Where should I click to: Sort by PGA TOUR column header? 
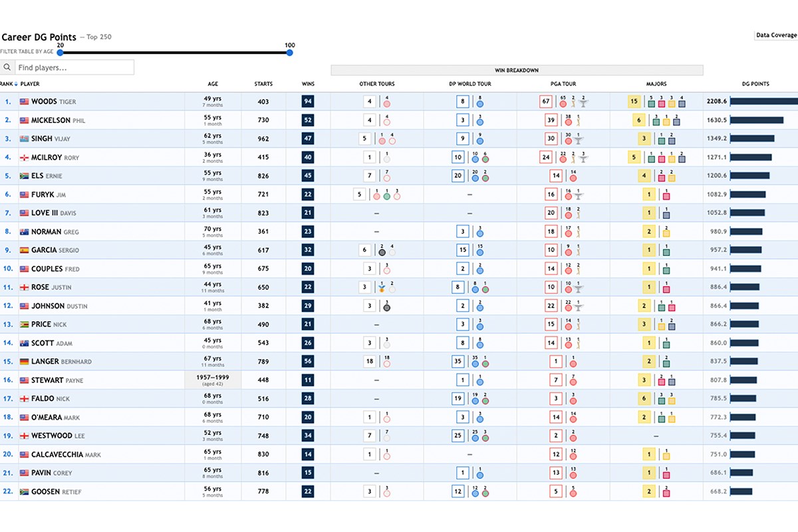(x=564, y=84)
